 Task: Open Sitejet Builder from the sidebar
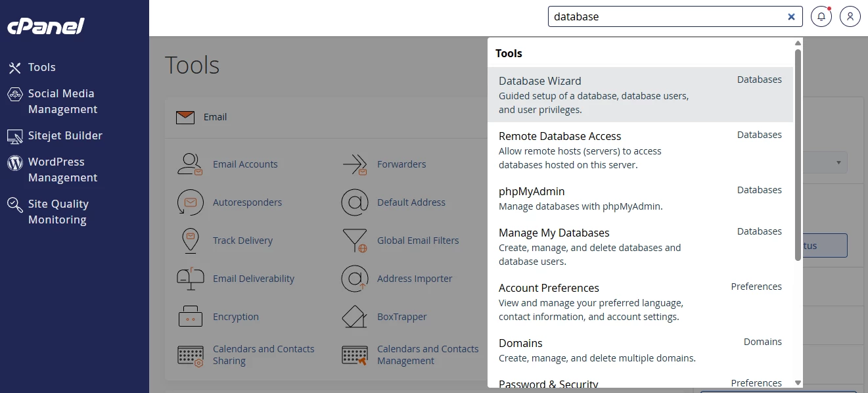coord(64,135)
